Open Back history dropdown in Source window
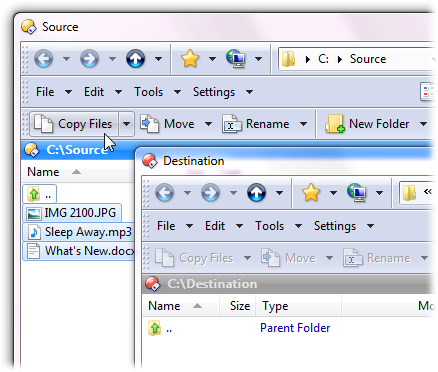The height and width of the screenshot is (372, 438). [x=67, y=59]
